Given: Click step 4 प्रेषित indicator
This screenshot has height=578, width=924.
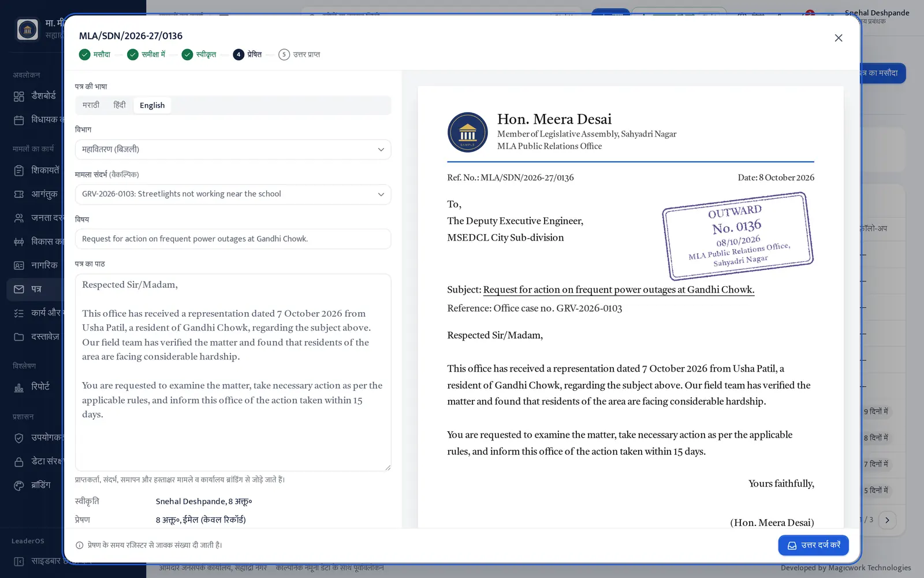Looking at the screenshot, I should pos(239,54).
